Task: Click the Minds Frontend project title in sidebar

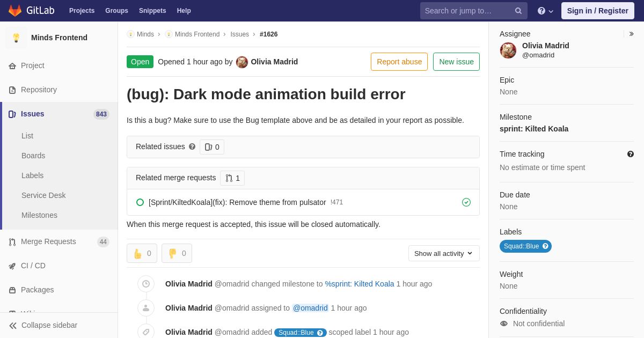Action: 59,38
